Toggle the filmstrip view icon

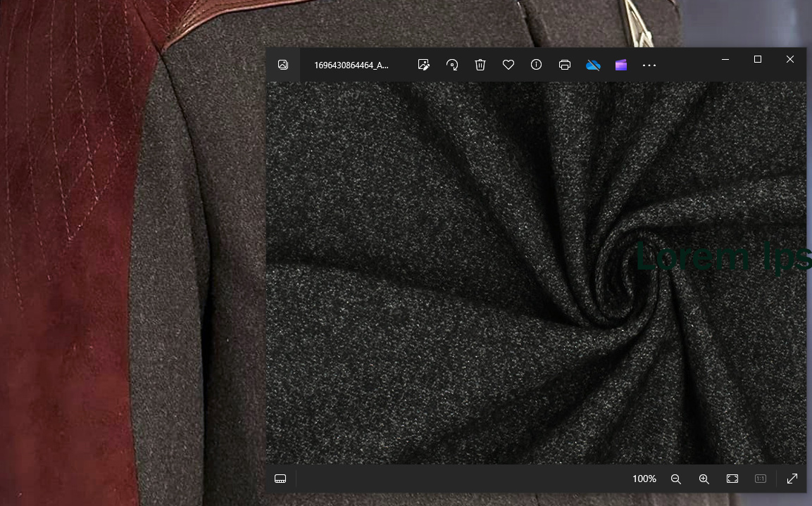point(280,479)
